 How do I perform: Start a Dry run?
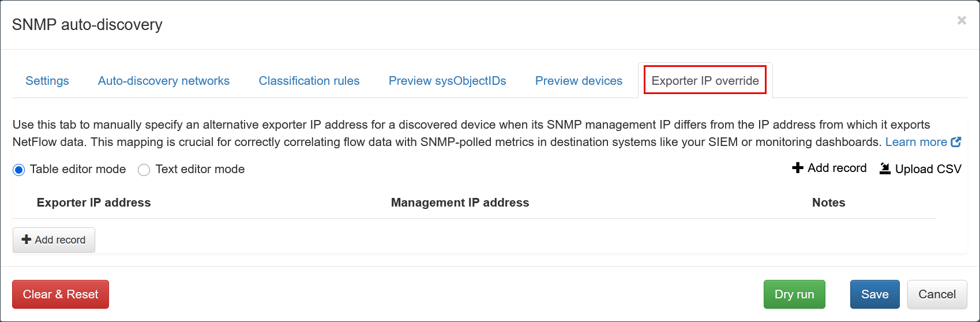point(794,294)
